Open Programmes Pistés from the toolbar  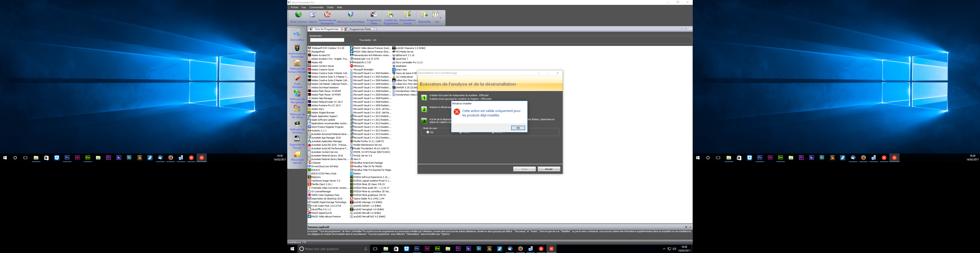pos(374,17)
